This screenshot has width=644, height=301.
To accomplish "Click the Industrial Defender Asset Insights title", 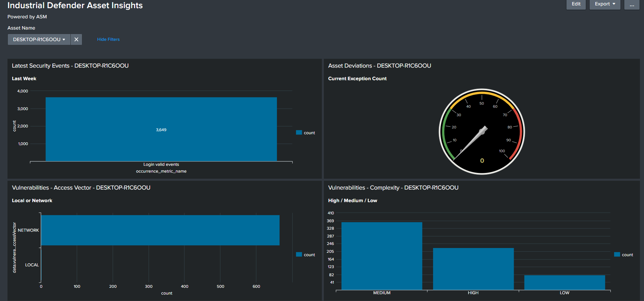I will (x=75, y=5).
